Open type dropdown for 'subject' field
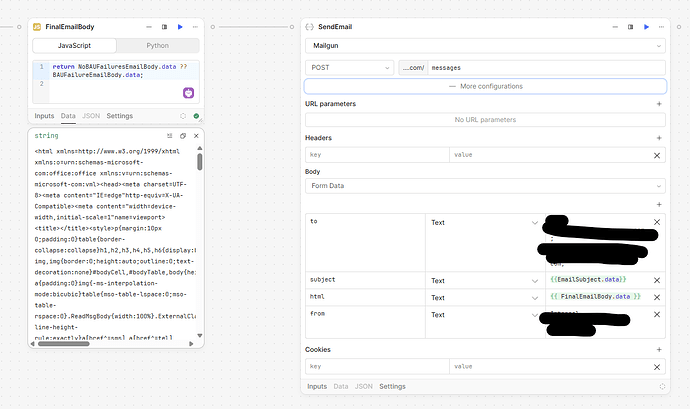Screen dimensions: 690x409 pyautogui.click(x=485, y=281)
